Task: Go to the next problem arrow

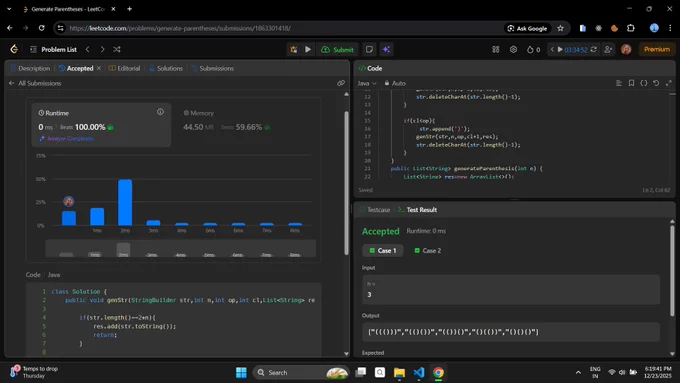Action: click(102, 49)
